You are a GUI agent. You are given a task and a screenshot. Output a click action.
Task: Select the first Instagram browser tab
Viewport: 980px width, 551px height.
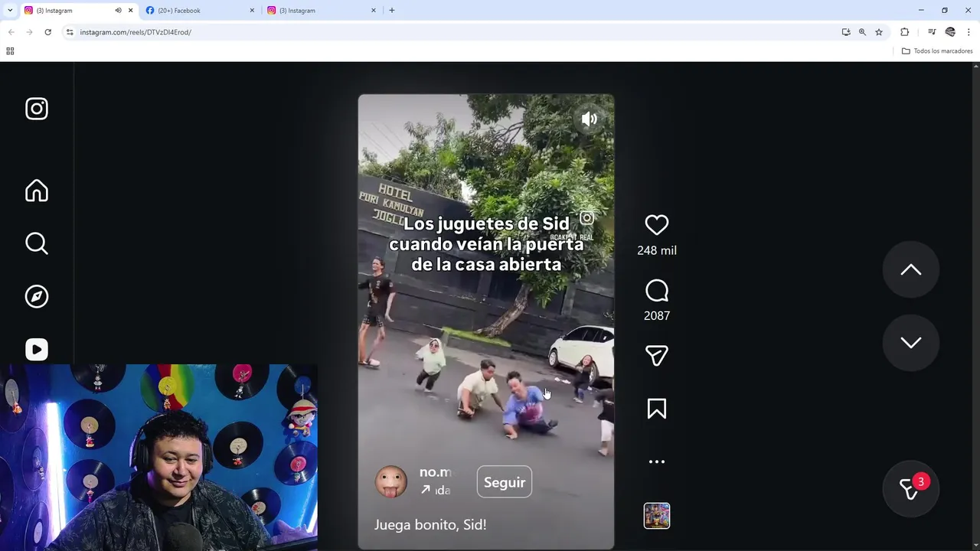68,11
